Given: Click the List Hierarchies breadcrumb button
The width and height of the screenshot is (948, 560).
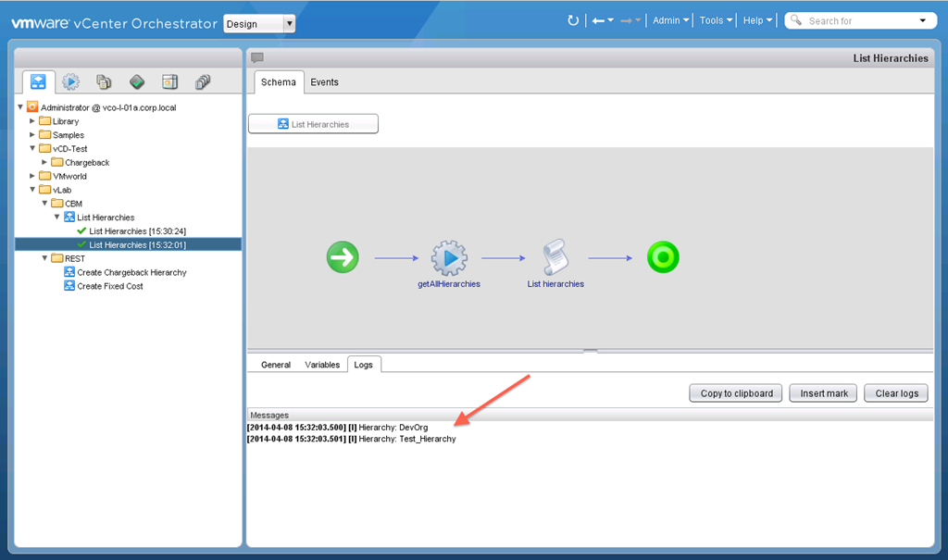Looking at the screenshot, I should coord(313,124).
